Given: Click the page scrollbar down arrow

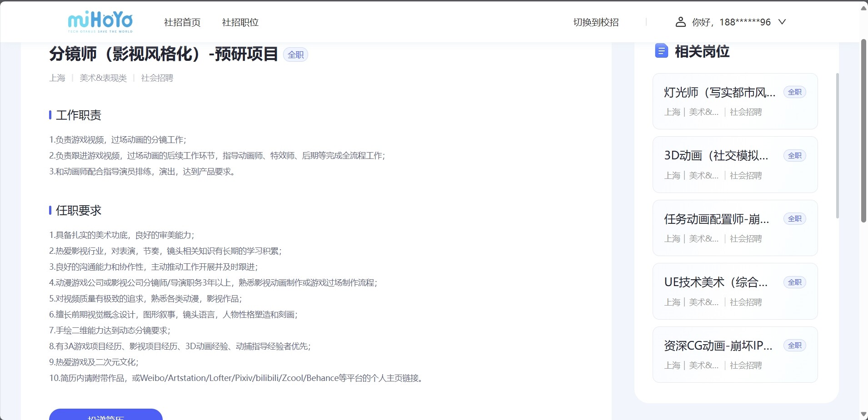Looking at the screenshot, I should [863, 415].
